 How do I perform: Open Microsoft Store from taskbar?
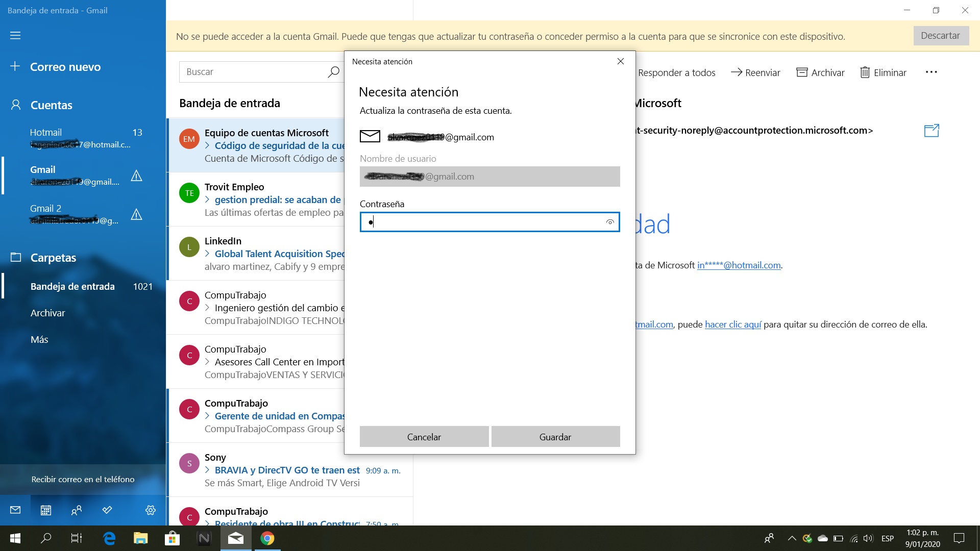tap(173, 538)
